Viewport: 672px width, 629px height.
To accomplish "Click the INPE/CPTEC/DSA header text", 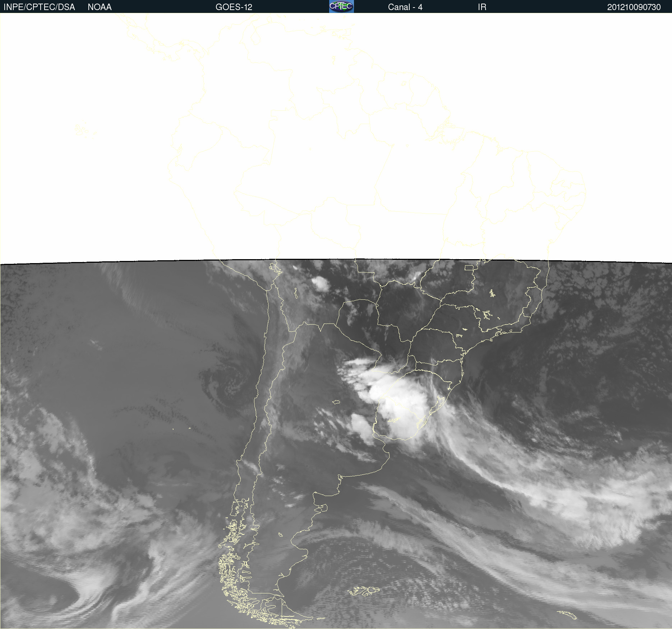I will 39,7.
